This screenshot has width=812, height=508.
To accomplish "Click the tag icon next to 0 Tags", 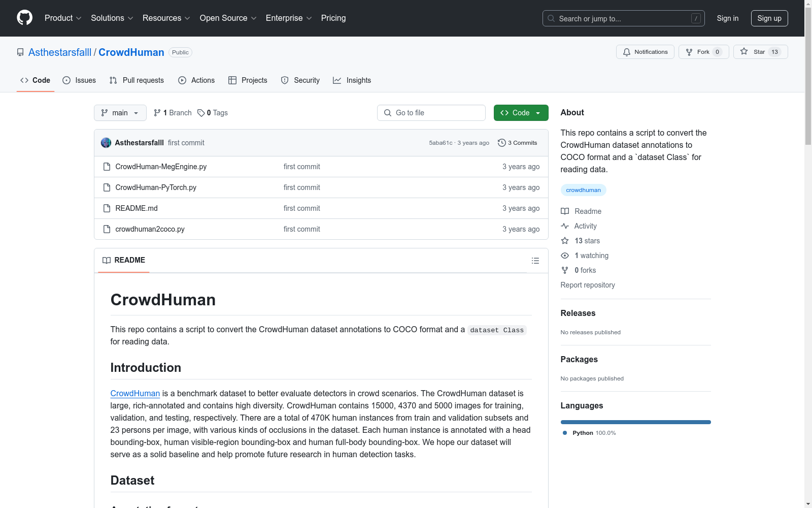I will tap(201, 113).
